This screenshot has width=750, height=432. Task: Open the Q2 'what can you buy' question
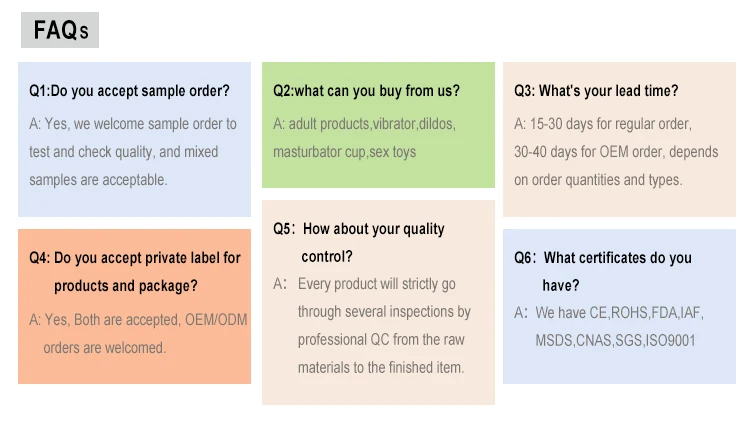click(x=367, y=91)
